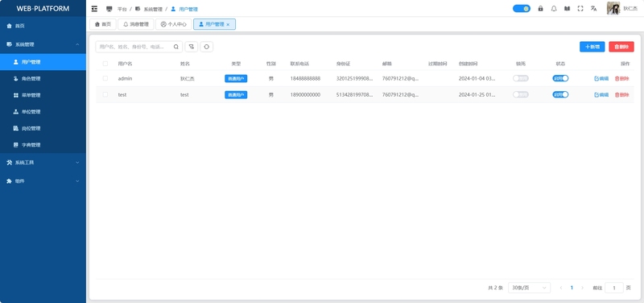Click the red 删除 button at top right
Screen dimensions: 644x303
coord(621,47)
